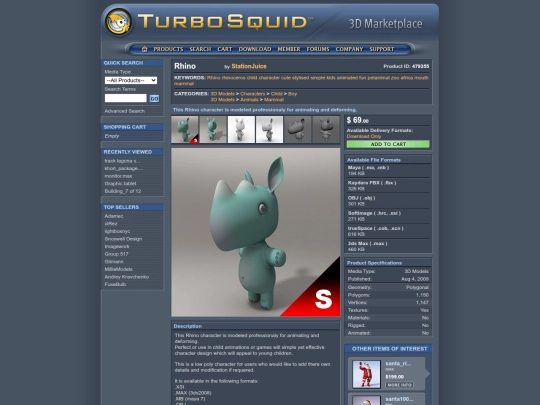This screenshot has width=540, height=405.
Task: Open top seller MillieModels
Action: pyautogui.click(x=118, y=269)
